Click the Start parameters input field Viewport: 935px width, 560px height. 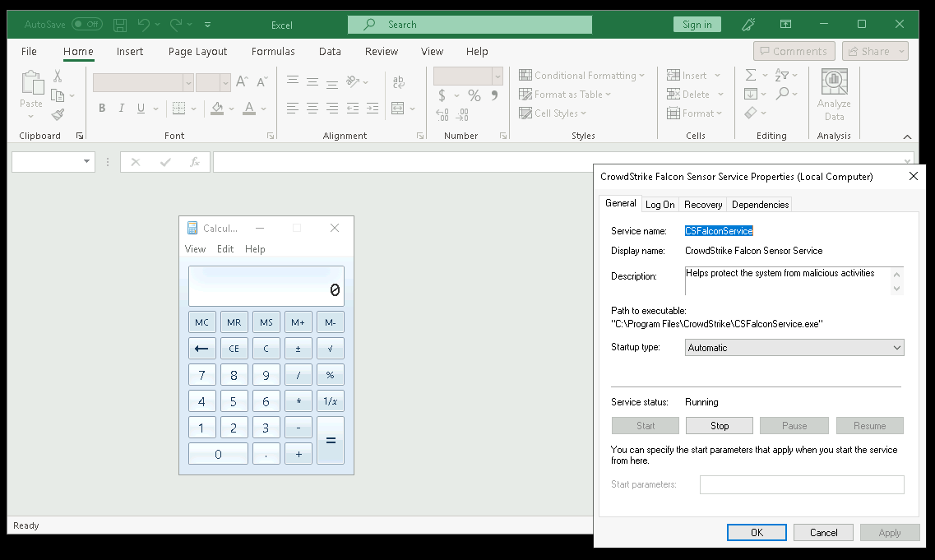(802, 484)
